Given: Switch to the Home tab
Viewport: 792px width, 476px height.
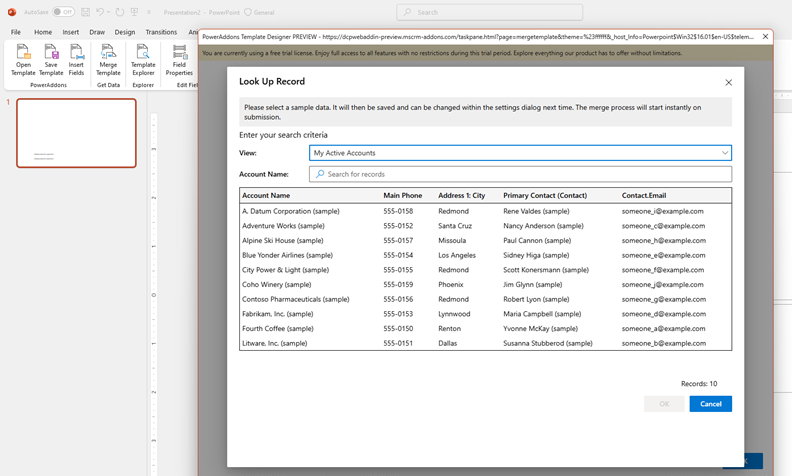Looking at the screenshot, I should pos(43,32).
